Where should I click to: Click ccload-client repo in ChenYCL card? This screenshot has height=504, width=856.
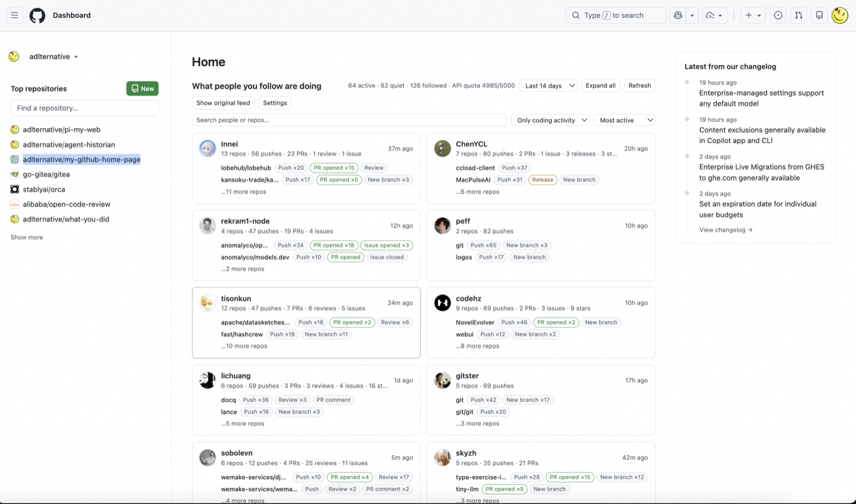click(x=475, y=168)
